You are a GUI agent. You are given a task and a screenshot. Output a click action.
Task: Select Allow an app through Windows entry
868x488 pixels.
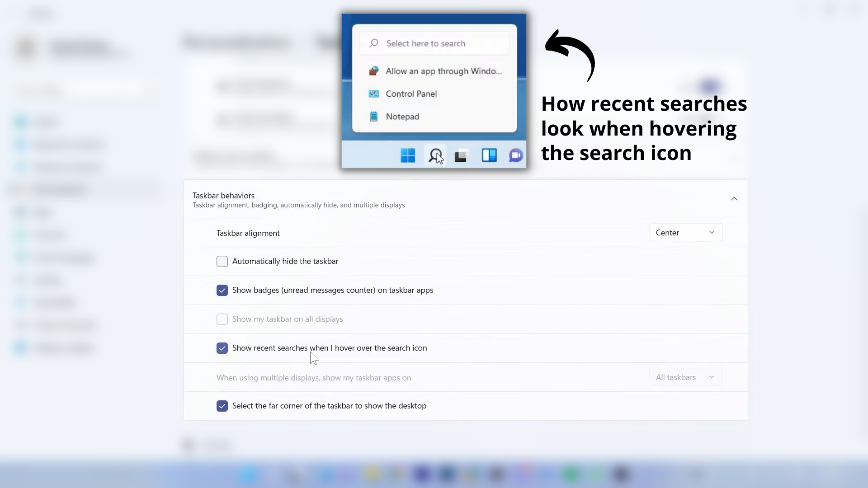[443, 71]
